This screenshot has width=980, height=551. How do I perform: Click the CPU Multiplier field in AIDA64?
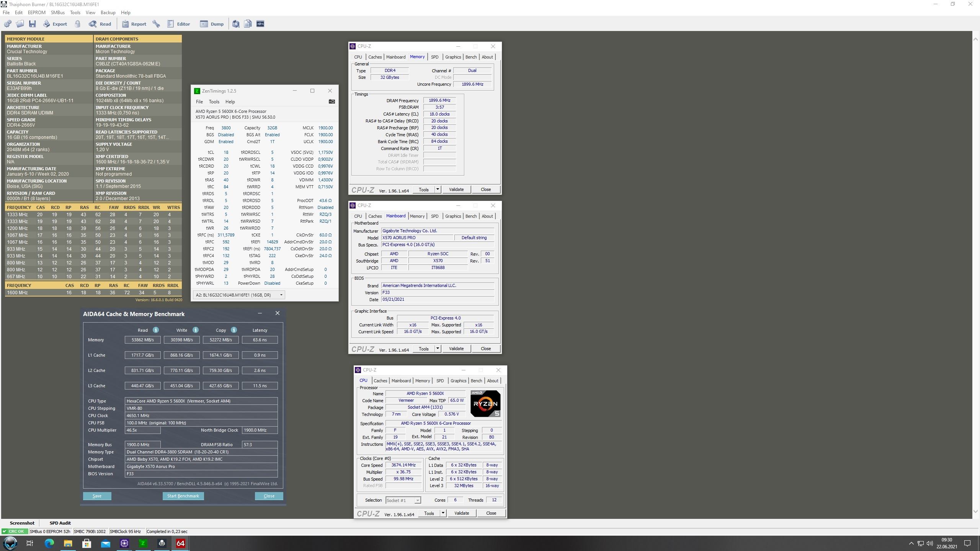click(x=142, y=430)
